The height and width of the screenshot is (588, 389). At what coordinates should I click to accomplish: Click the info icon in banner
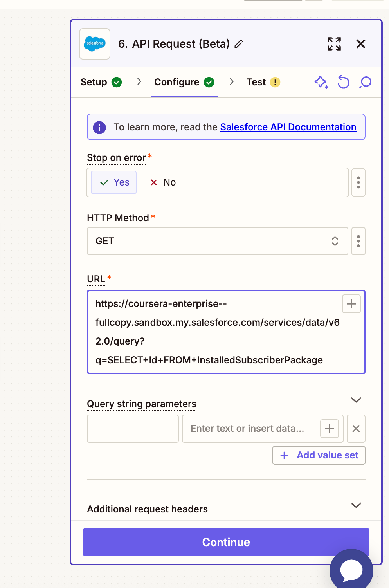point(99,127)
